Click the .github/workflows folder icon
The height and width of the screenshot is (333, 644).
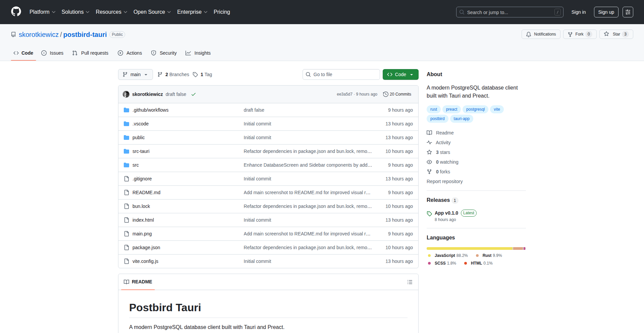pos(126,110)
